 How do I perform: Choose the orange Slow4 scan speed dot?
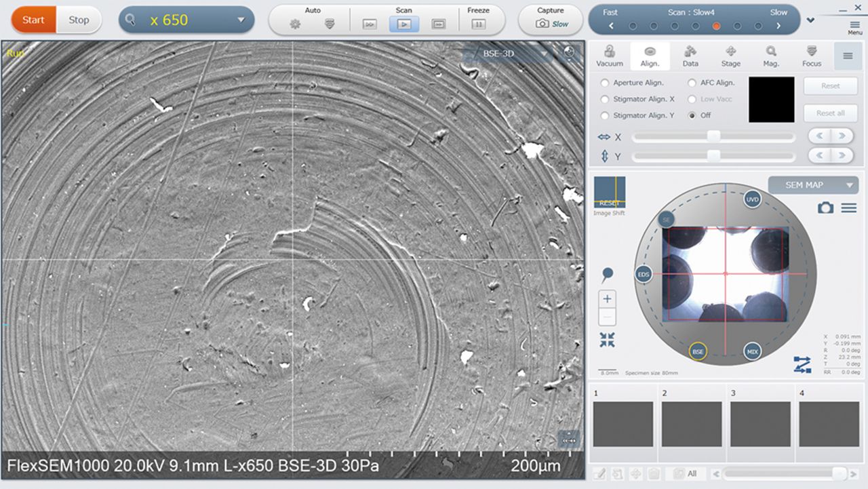716,26
